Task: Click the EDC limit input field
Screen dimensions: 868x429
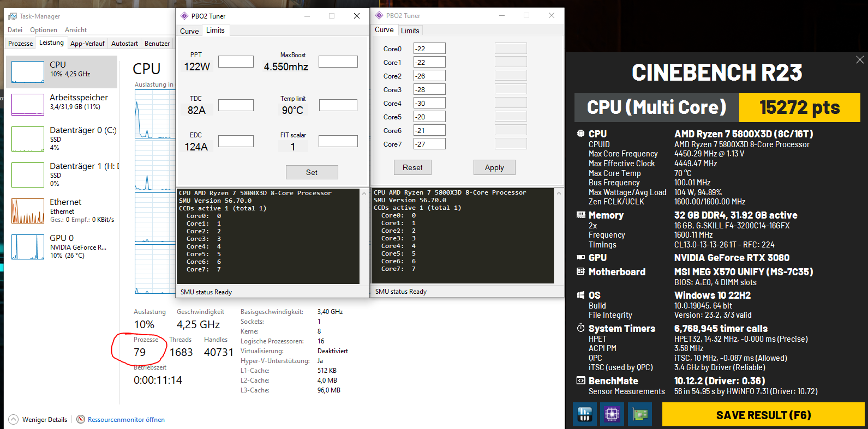Action: (x=236, y=141)
